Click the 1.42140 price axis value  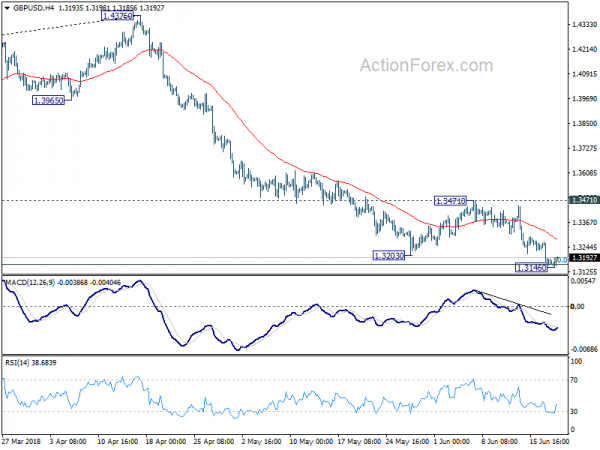[584, 49]
